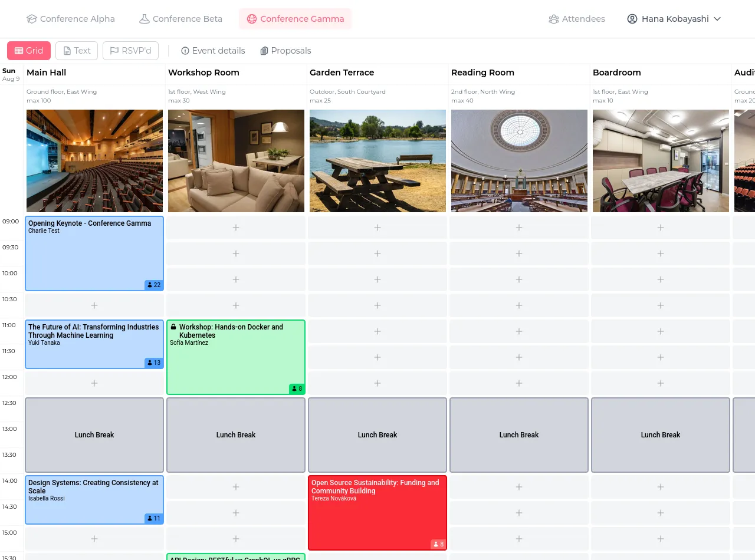Add a session in Garden Terrace at 09:00

coord(377,228)
